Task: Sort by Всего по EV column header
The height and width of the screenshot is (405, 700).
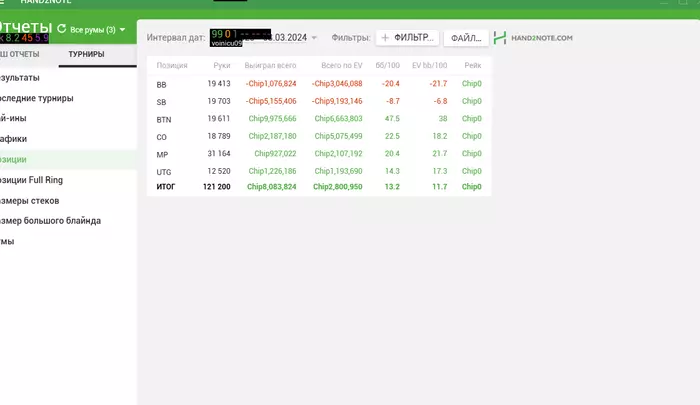Action: (342, 66)
